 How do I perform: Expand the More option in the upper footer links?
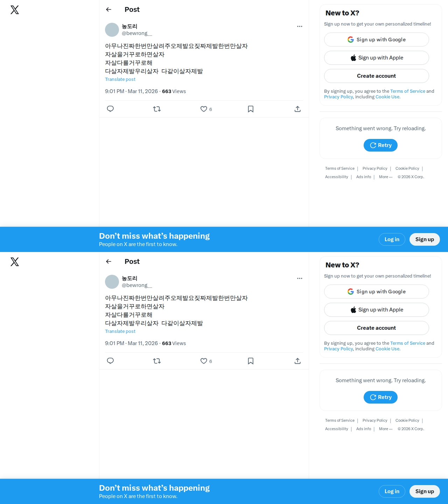pos(386,177)
